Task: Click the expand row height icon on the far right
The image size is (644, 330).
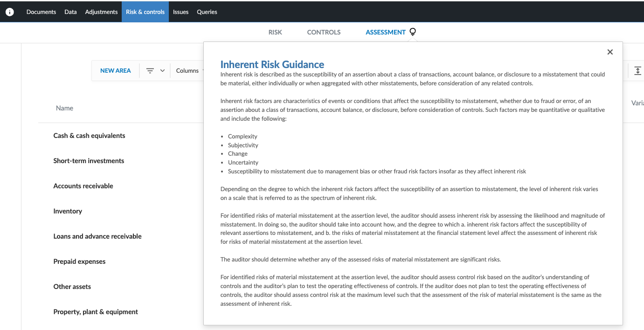Action: 637,70
